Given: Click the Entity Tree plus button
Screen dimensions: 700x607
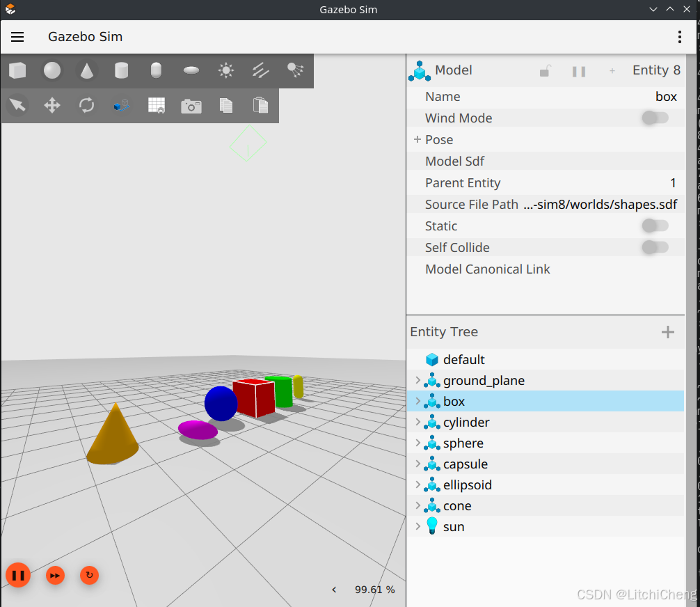Looking at the screenshot, I should [x=667, y=332].
